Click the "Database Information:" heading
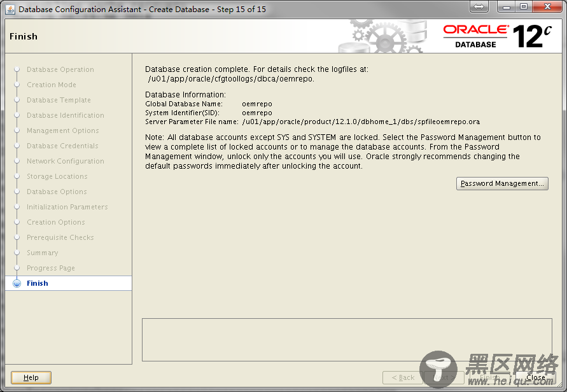This screenshot has height=392, width=567. tap(186, 95)
